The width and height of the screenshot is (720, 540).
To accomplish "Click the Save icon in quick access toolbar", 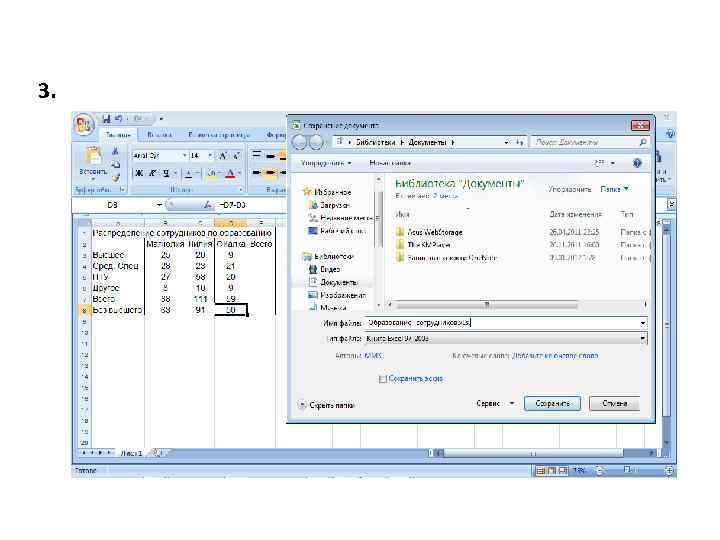I will pos(107,119).
